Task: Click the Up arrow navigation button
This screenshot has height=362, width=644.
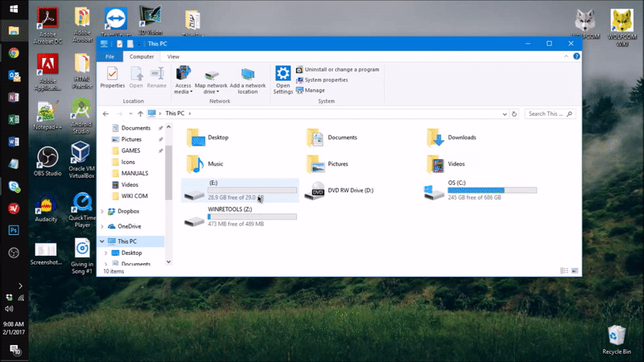Action: [140, 114]
